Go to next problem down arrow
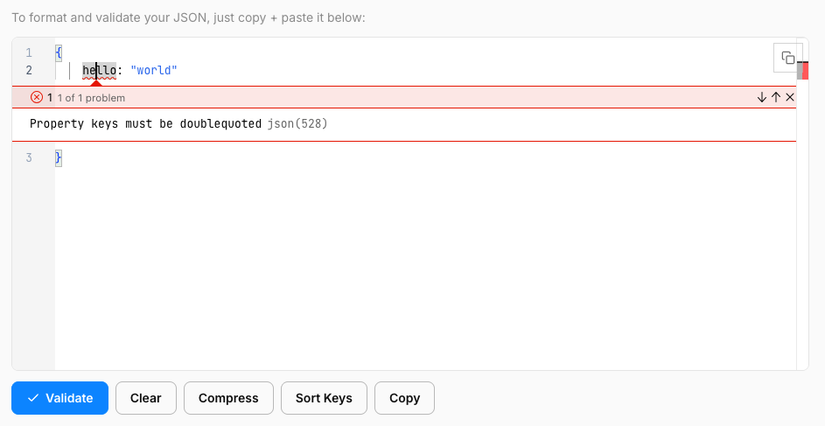825x426 pixels. click(x=762, y=97)
